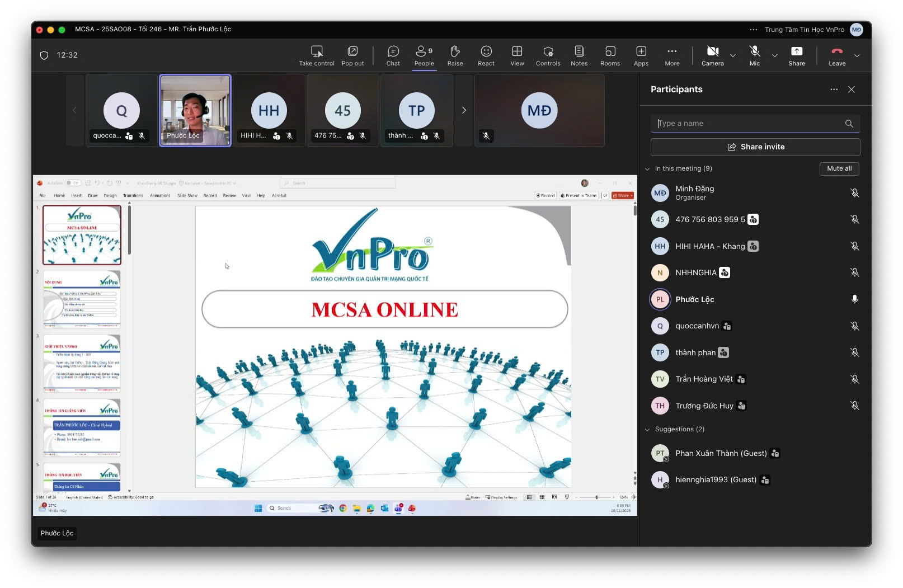The image size is (903, 588).
Task: Click the Share invite button
Action: tap(755, 147)
